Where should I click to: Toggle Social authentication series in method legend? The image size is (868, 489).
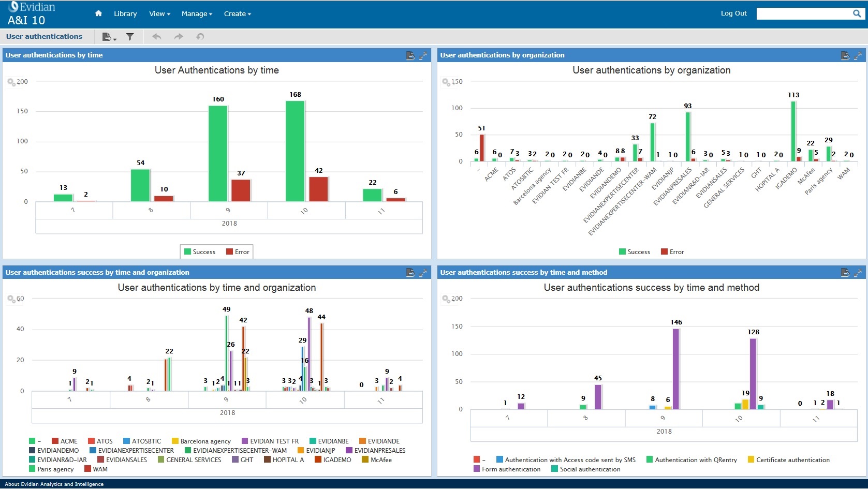pos(586,469)
